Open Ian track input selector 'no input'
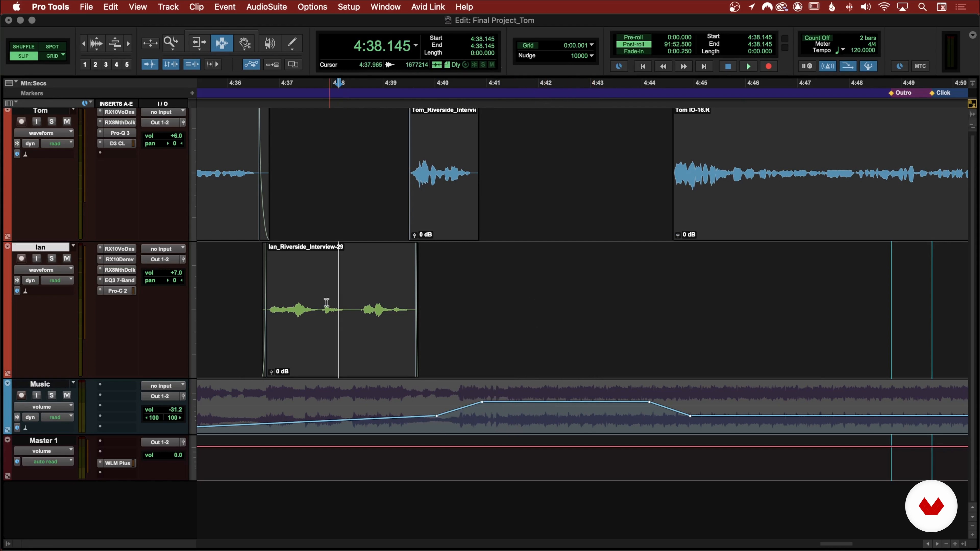 pyautogui.click(x=163, y=249)
